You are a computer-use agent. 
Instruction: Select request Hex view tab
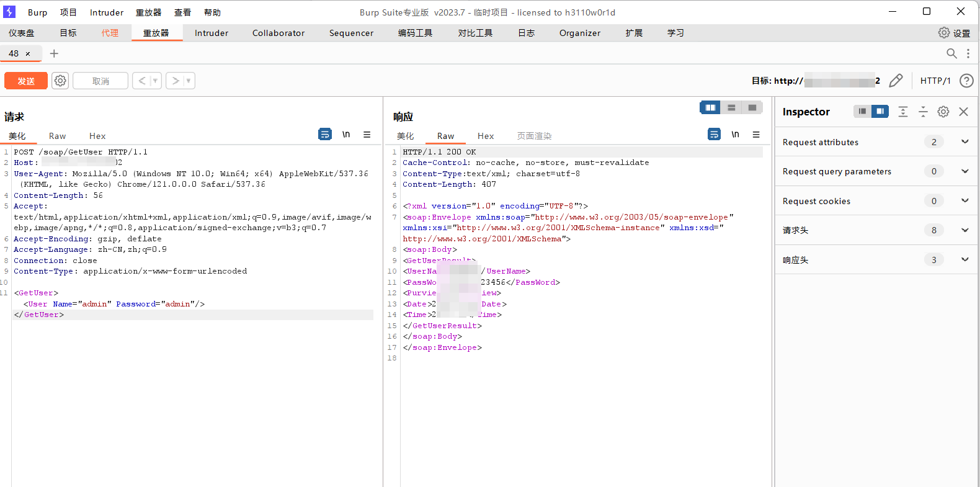pos(97,136)
